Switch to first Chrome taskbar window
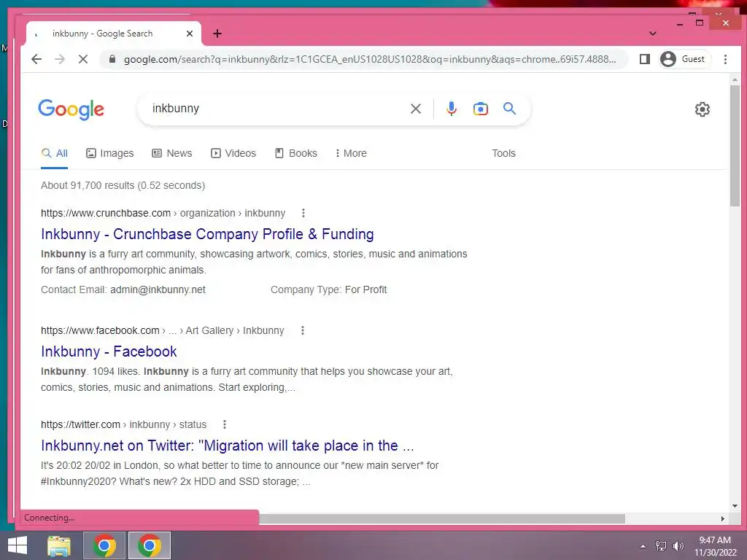Viewport: 747px width, 560px height. tap(104, 545)
